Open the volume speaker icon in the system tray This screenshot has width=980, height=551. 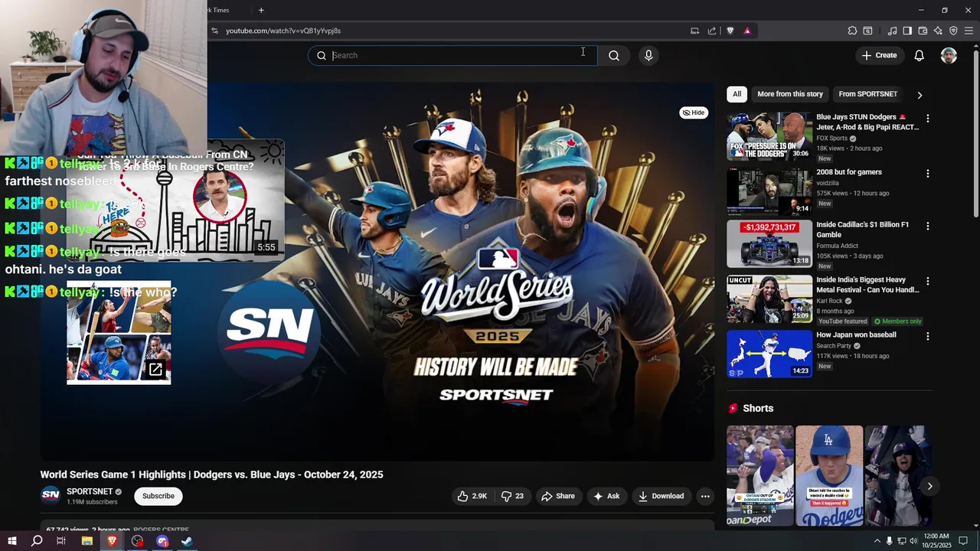click(x=913, y=541)
